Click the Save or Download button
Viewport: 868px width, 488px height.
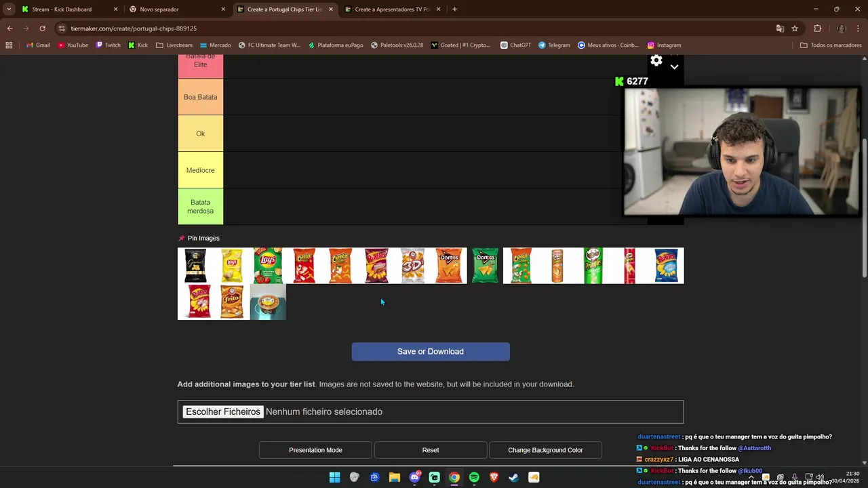pos(431,352)
